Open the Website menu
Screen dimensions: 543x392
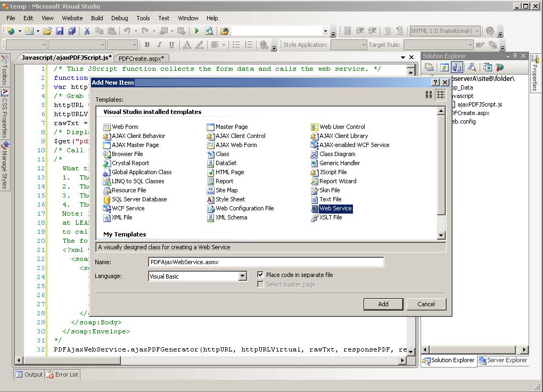click(x=72, y=18)
